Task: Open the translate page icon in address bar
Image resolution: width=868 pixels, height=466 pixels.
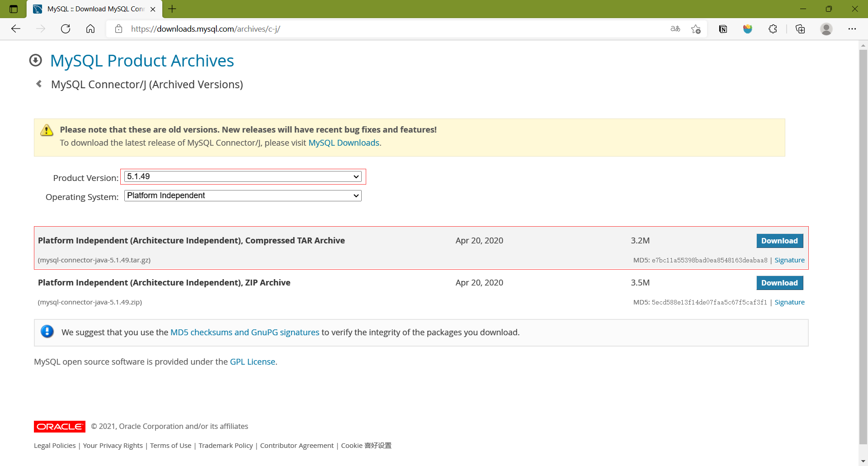Action: [x=675, y=29]
